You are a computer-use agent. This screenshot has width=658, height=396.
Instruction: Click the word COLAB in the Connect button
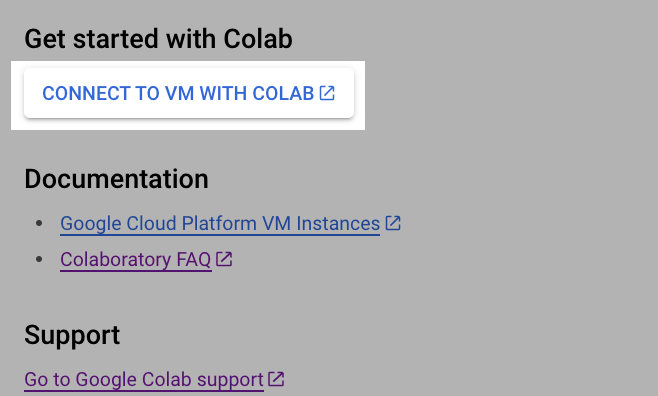click(x=283, y=93)
